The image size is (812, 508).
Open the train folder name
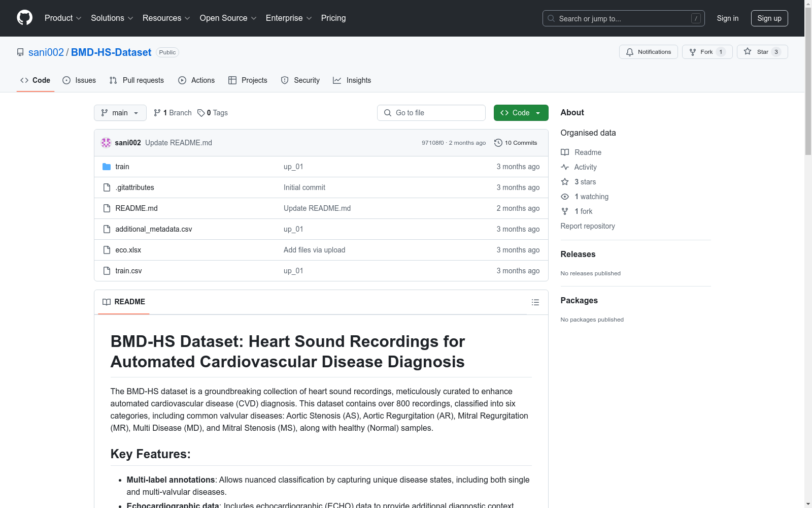[122, 167]
